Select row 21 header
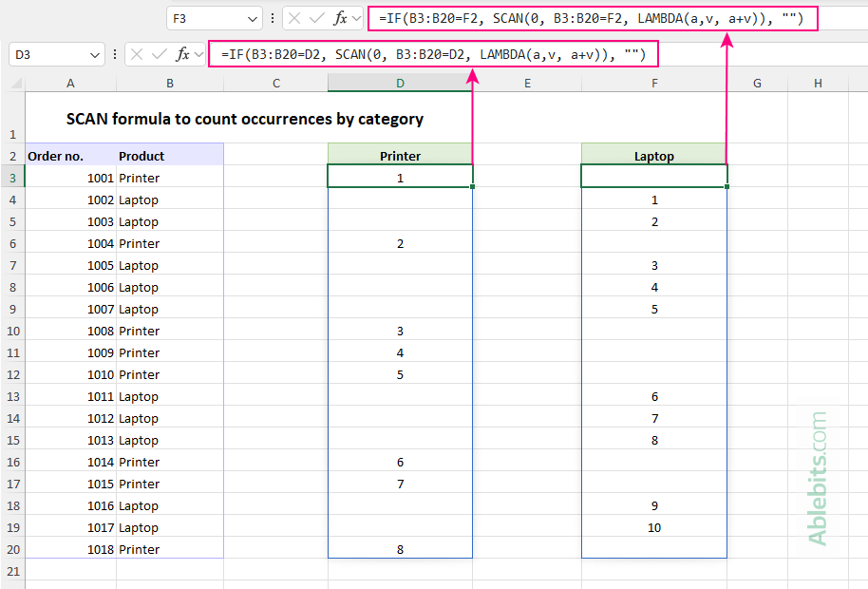Image resolution: width=868 pixels, height=589 pixels. (12, 571)
